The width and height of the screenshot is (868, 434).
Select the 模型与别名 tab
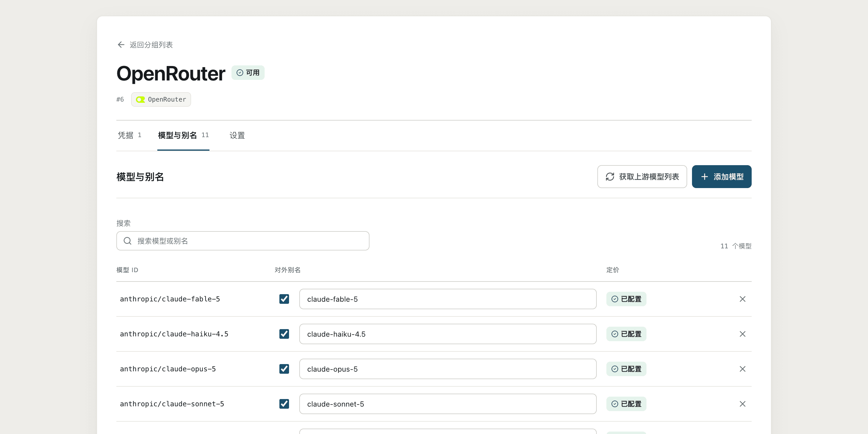(183, 135)
